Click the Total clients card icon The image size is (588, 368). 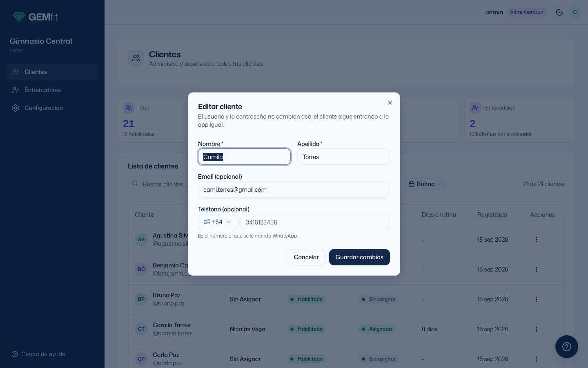[129, 108]
